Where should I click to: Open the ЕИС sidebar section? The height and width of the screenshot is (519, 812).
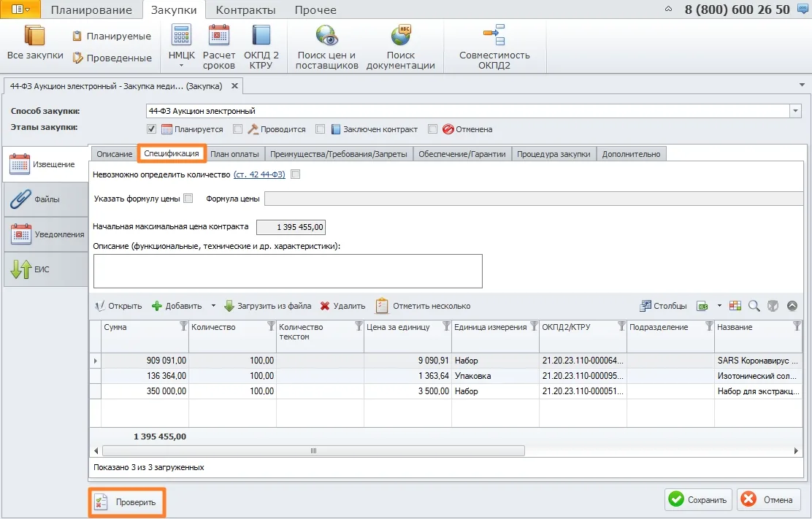[45, 269]
